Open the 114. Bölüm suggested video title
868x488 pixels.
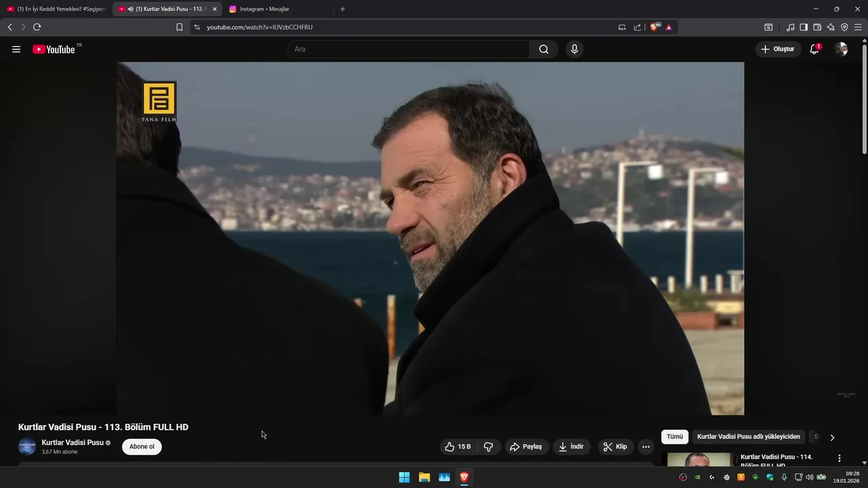[776, 461]
